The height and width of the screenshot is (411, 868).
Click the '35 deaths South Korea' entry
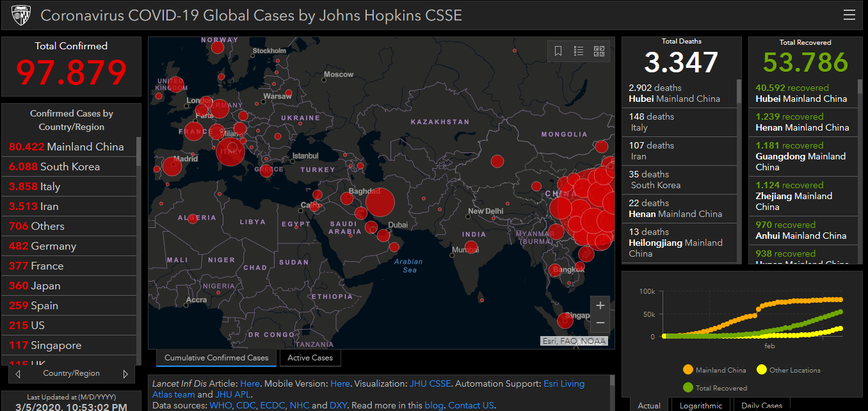click(679, 180)
